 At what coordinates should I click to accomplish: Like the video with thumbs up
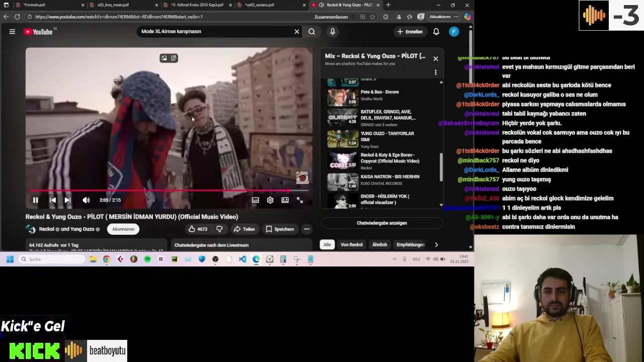(198, 229)
